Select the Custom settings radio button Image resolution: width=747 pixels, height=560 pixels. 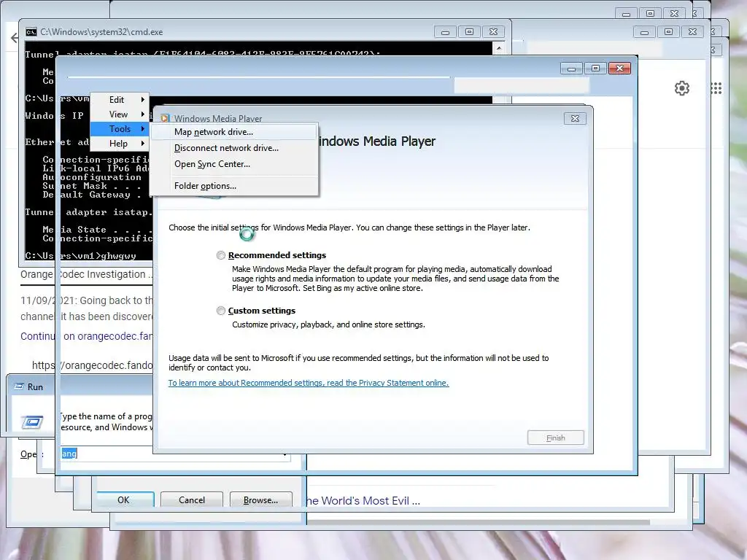click(x=220, y=311)
